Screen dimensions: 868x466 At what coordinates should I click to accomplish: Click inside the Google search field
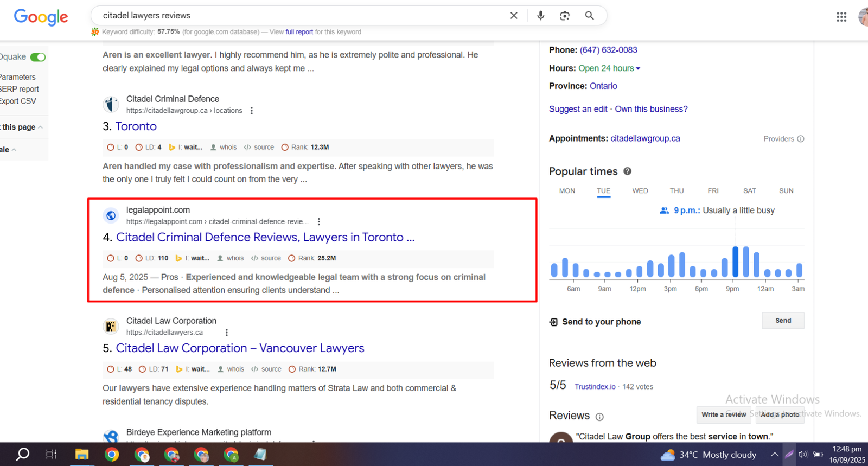(298, 16)
